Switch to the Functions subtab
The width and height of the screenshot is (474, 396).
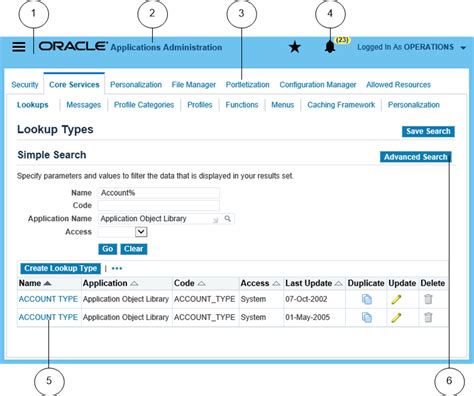pos(242,105)
